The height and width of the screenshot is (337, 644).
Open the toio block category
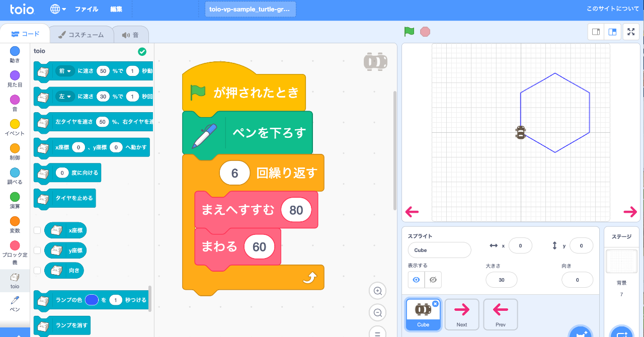[x=15, y=281]
